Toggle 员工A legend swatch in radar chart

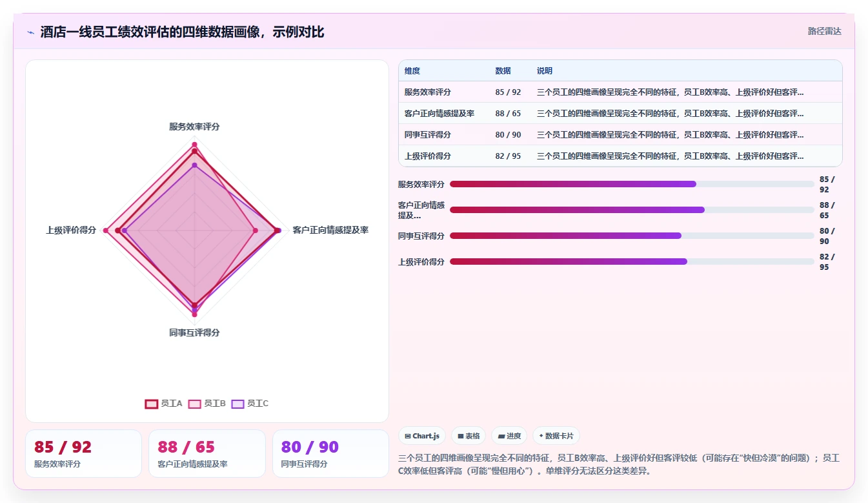[x=151, y=404]
